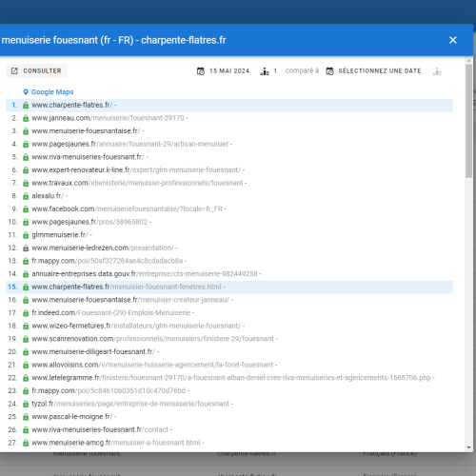Click the dialog scrollbar thumb
This screenshot has width=476, height=476.
tap(469, 121)
